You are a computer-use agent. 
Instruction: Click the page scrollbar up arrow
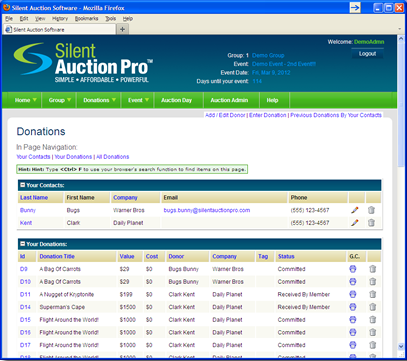tap(401, 39)
